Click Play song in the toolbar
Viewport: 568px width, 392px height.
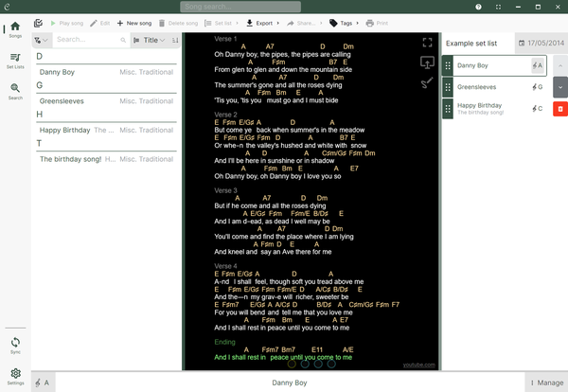pos(66,23)
